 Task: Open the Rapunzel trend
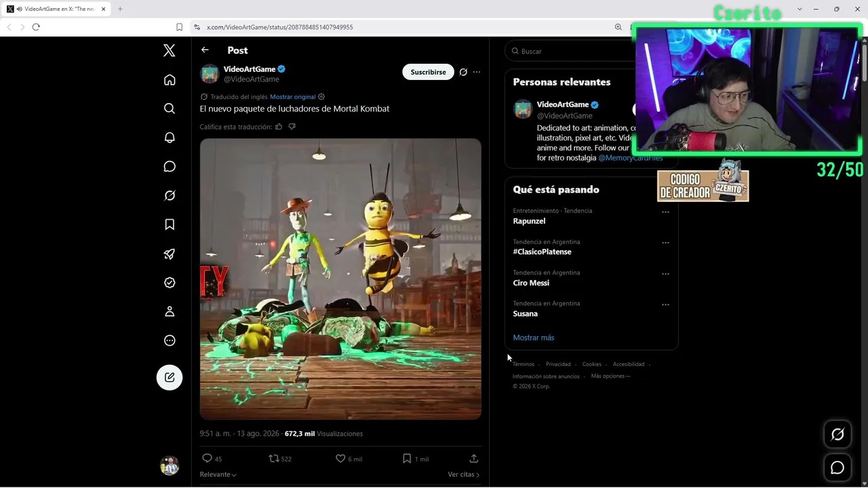(x=529, y=221)
